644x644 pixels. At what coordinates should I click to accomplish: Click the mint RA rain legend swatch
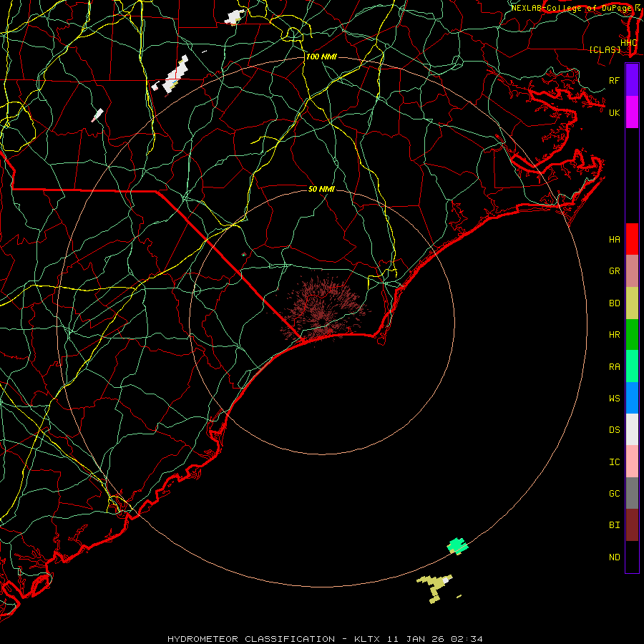point(632,366)
